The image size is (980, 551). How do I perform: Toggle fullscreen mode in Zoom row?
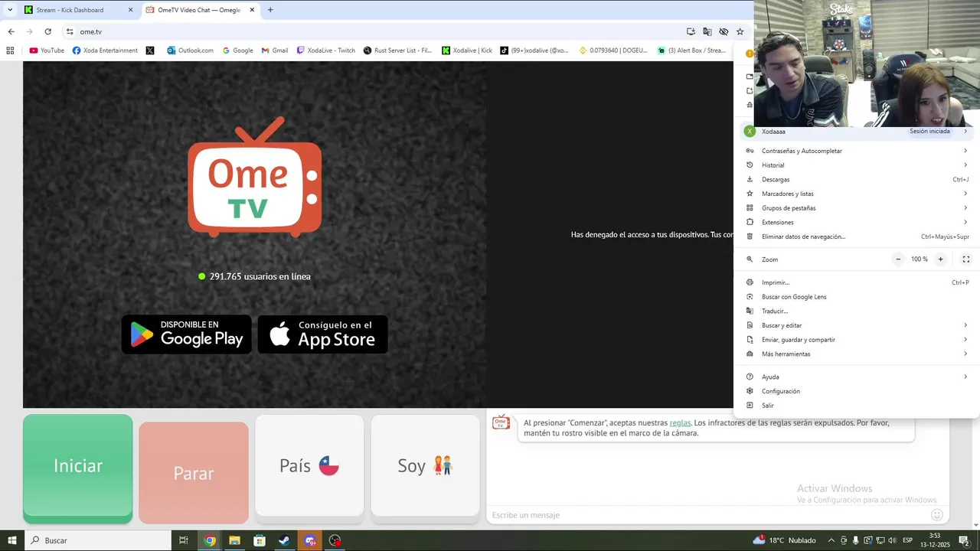(965, 259)
